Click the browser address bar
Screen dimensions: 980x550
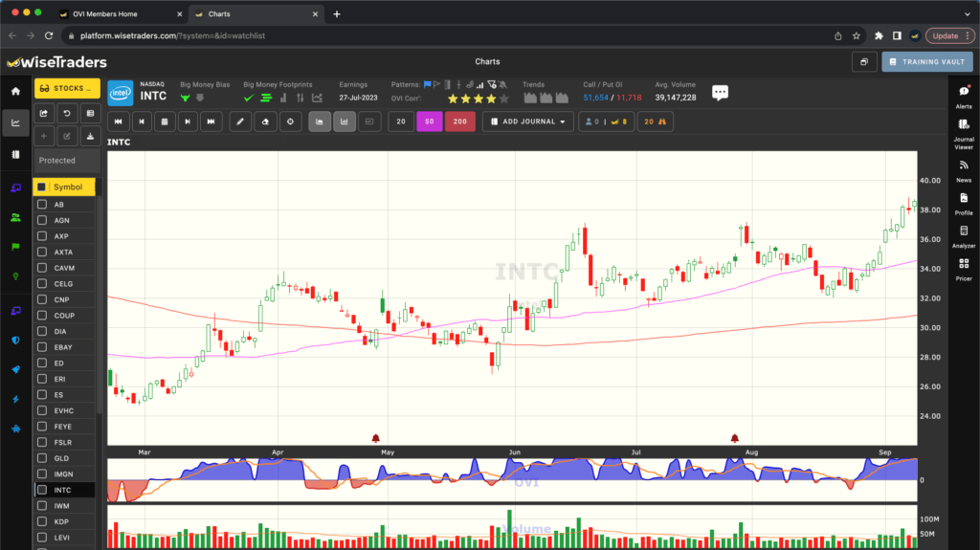445,35
